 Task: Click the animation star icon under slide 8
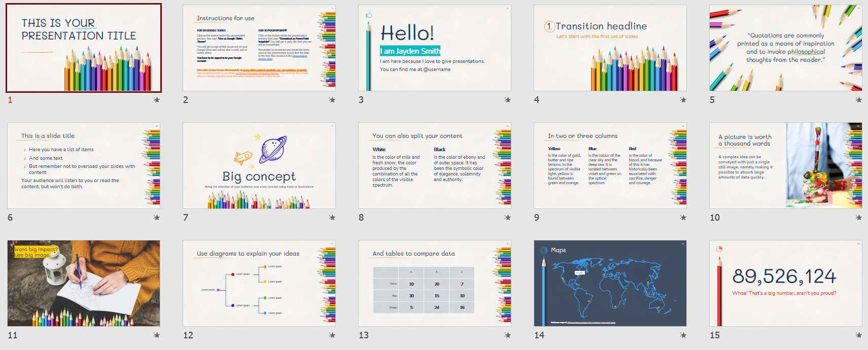tap(508, 218)
